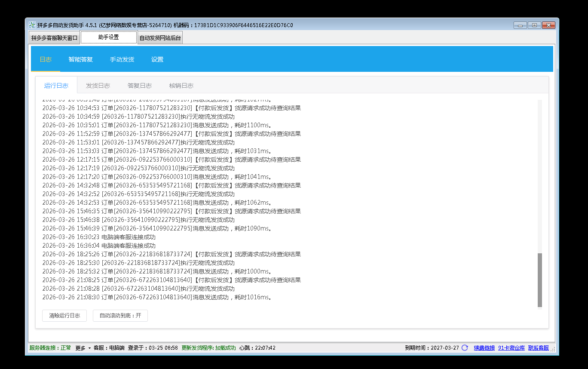Image resolution: width=588 pixels, height=369 pixels.
Task: Open the 智能答复 section
Action: (81, 59)
